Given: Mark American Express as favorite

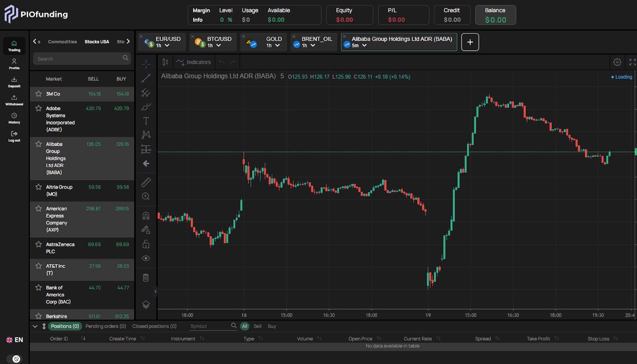Looking at the screenshot, I should tap(39, 208).
